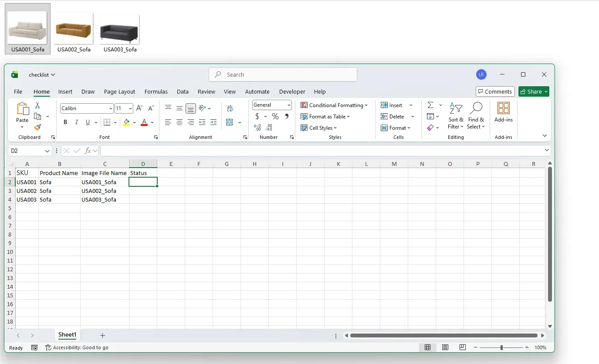Click the Paste clipboard icon
The height and width of the screenshot is (364, 599).
point(22,109)
